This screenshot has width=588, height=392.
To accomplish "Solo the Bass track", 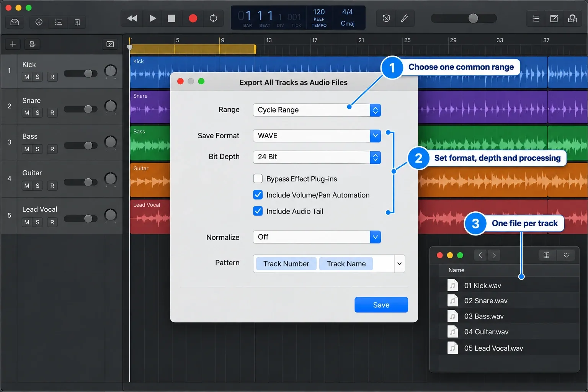I will coord(38,149).
